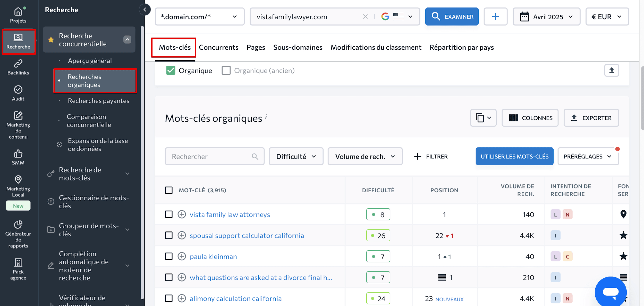Clear the vistafamilylawyer.com domain field
Image resolution: width=644 pixels, height=306 pixels.
(365, 17)
